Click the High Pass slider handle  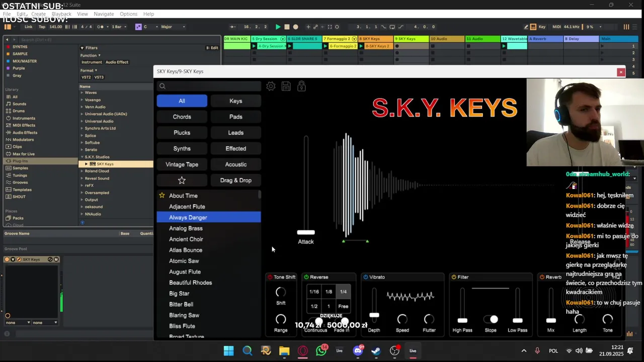coord(462,320)
